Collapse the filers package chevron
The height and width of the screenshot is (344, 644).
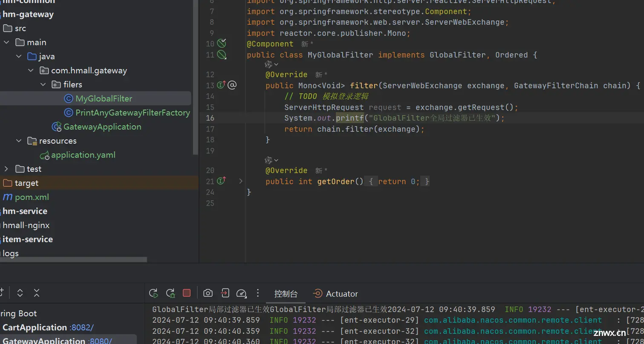coord(43,84)
